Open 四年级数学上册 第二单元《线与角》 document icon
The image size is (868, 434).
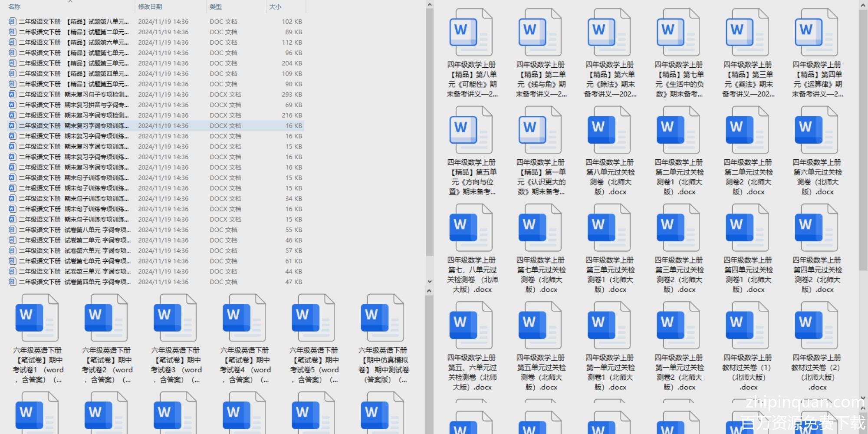pyautogui.click(x=540, y=33)
